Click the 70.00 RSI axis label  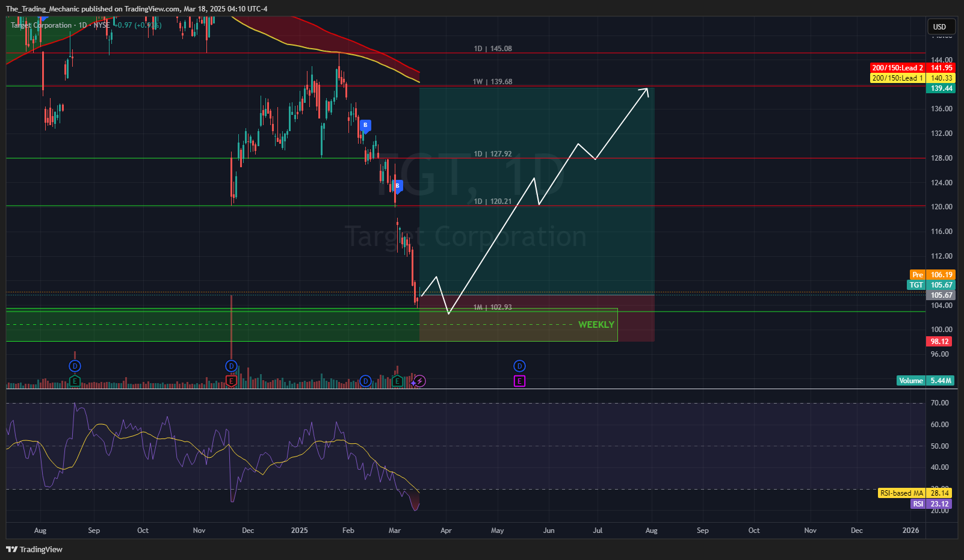[940, 403]
